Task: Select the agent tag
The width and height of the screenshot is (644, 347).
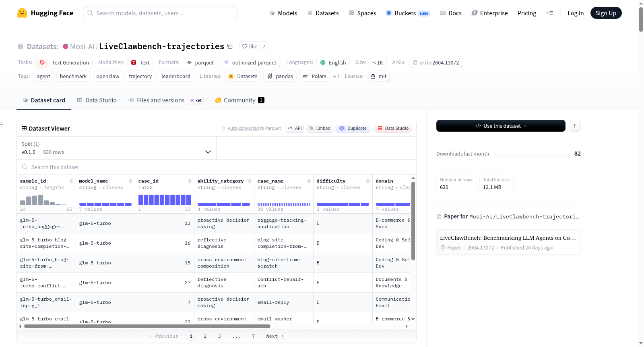Action: pyautogui.click(x=43, y=76)
